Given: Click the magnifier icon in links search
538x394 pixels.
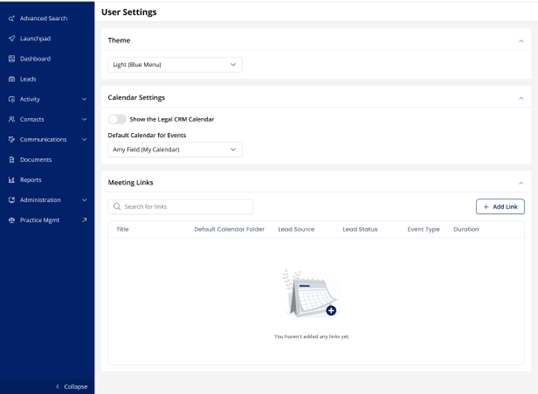Looking at the screenshot, I should tap(117, 207).
